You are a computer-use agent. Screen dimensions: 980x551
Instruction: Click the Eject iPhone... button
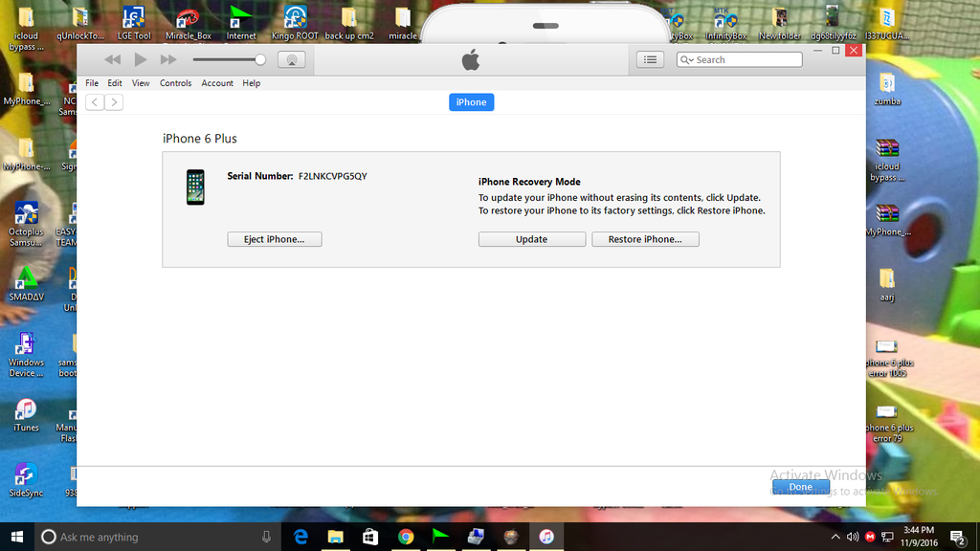pyautogui.click(x=275, y=239)
